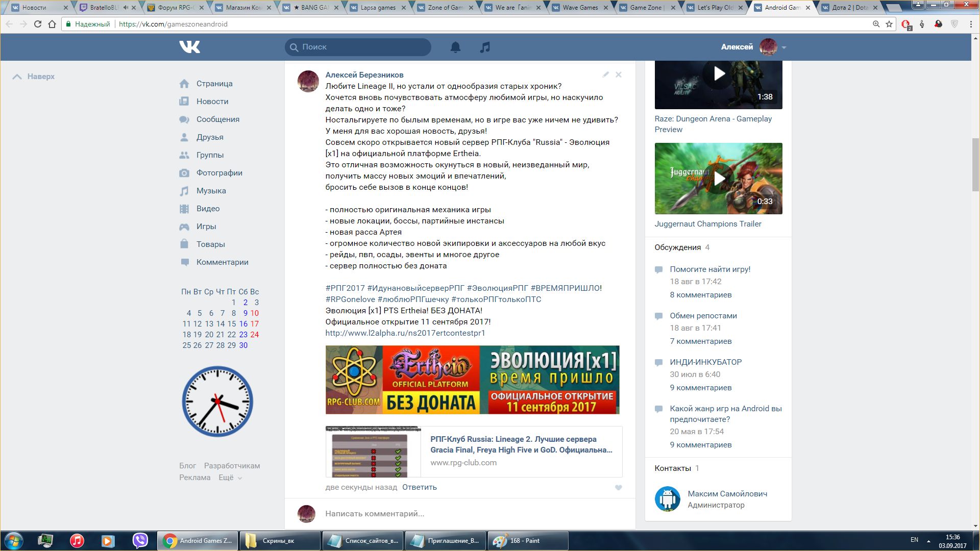Switch to the Форум RPG browser tab
Image resolution: width=980 pixels, height=551 pixels.
177,8
